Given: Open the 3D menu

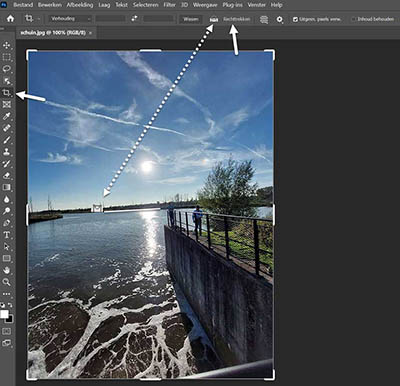Looking at the screenshot, I should (184, 5).
